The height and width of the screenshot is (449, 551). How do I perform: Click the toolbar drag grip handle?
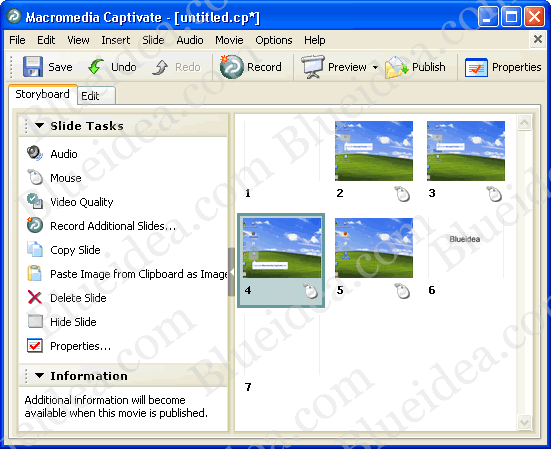point(11,67)
